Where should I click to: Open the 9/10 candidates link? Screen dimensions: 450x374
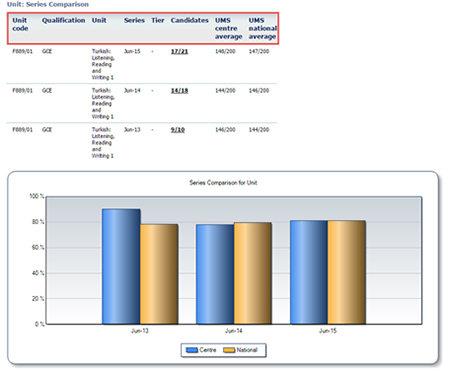tap(178, 130)
